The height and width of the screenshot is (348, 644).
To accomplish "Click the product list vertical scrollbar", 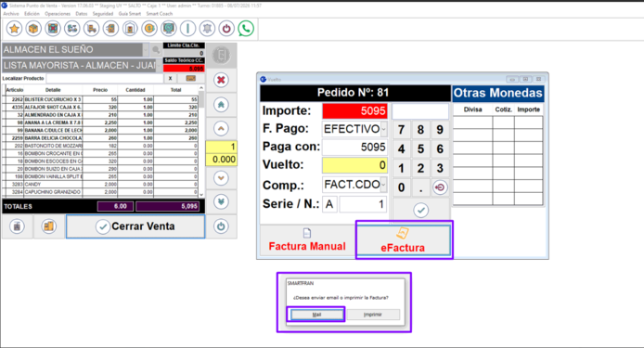I will click(x=201, y=141).
